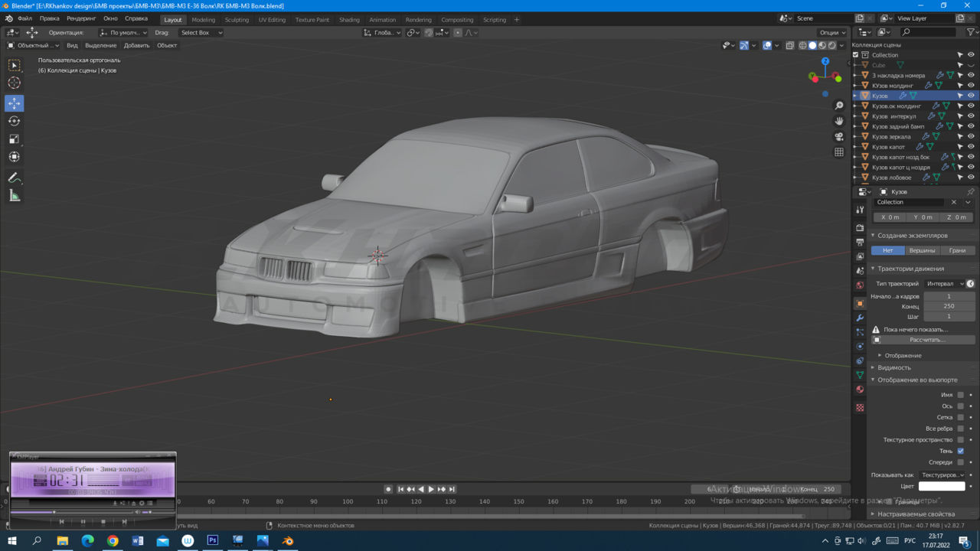Open the Глоба. transform orientation dropdown
The height and width of the screenshot is (551, 980).
381,33
